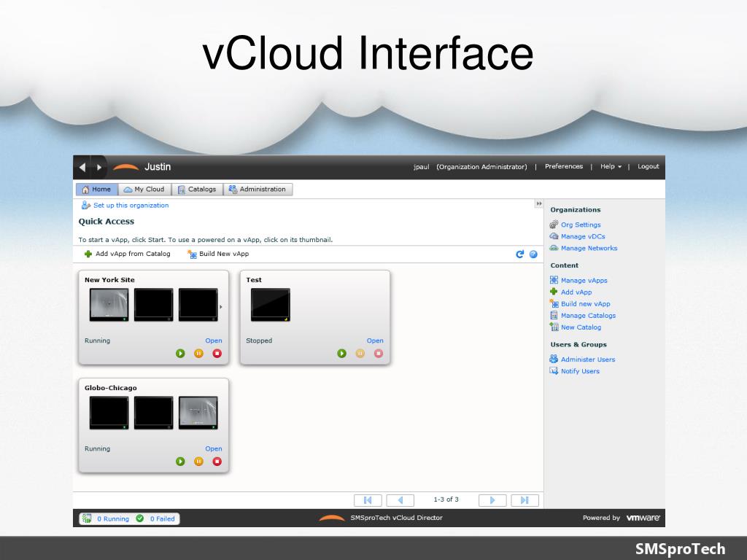This screenshot has width=747, height=560.
Task: Open third VM thumbnail in Globo-Chicago
Action: click(198, 413)
